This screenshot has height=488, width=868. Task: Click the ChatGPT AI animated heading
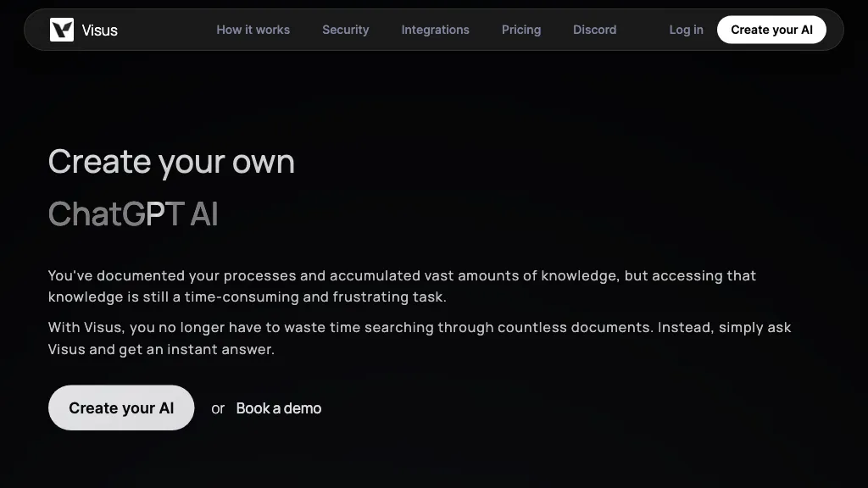click(x=133, y=214)
